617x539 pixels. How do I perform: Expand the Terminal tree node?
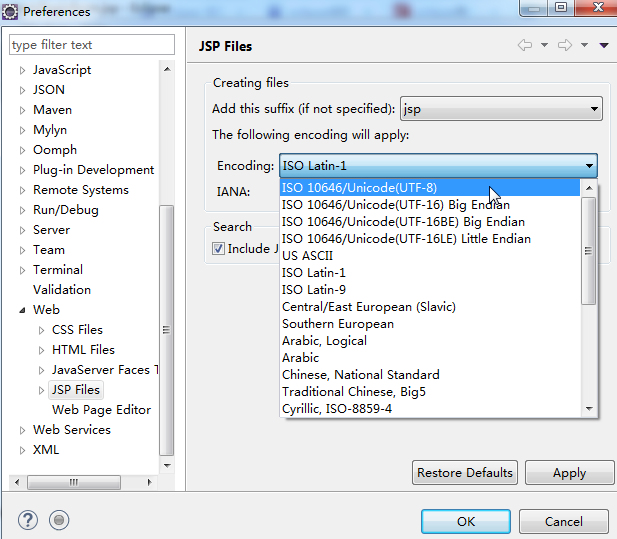22,270
